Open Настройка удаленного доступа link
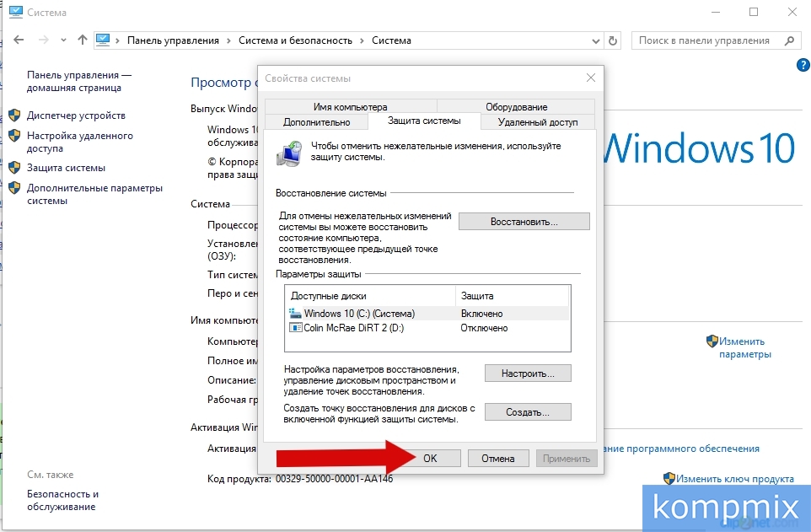Viewport: 811px width, 532px height. (79, 142)
